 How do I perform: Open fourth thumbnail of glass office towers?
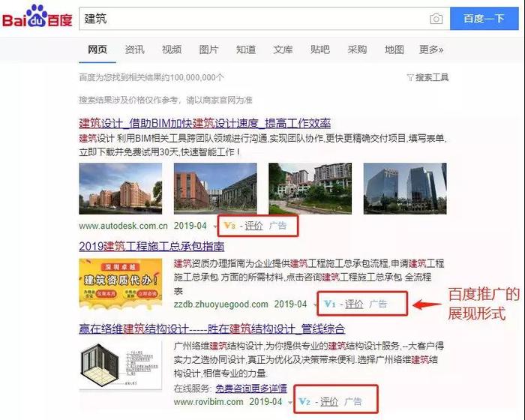tap(405, 188)
